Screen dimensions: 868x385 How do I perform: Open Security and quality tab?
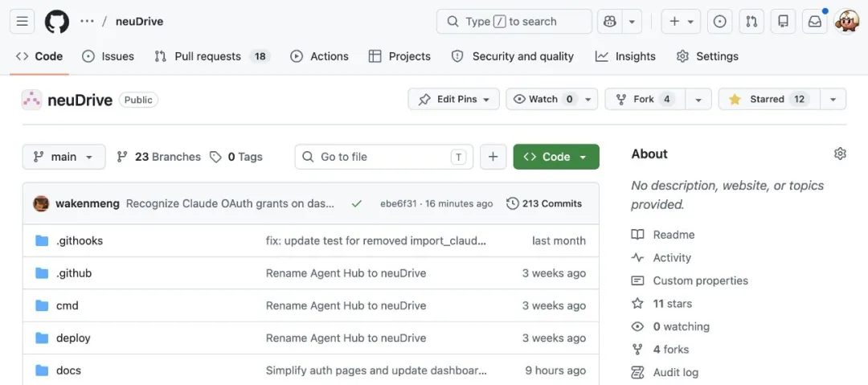click(513, 56)
